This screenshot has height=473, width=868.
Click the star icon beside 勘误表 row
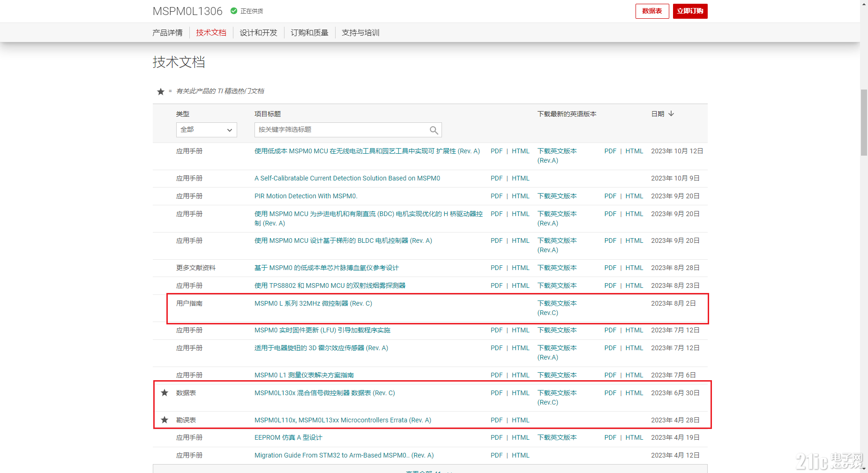[x=165, y=420]
